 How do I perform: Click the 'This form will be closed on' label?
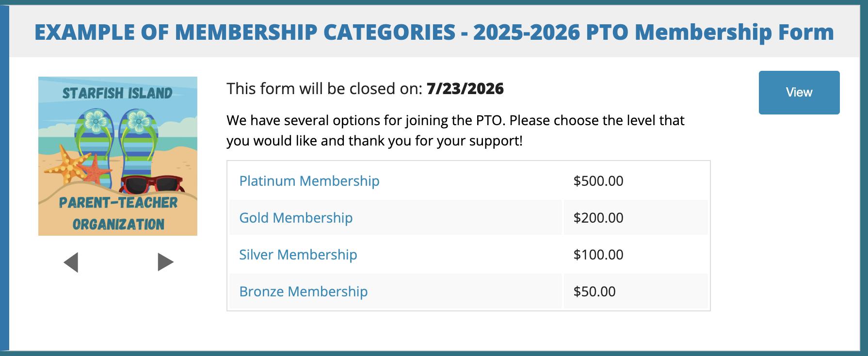point(324,89)
